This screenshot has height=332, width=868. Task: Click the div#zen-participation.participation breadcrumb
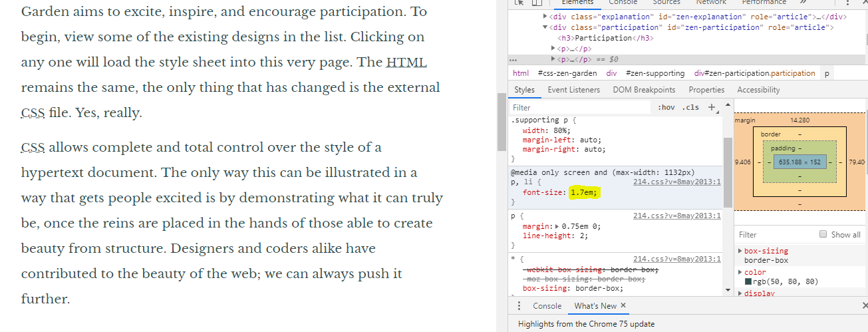[x=754, y=73]
